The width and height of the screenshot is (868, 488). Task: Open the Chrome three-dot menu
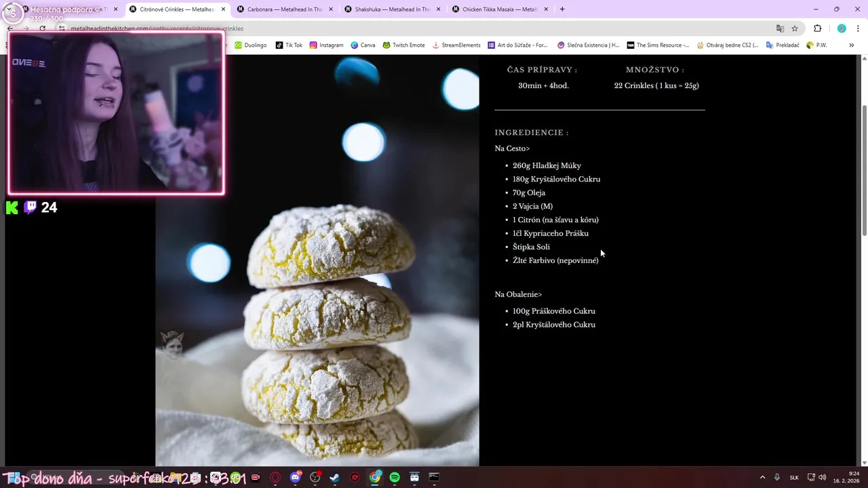pos(857,28)
